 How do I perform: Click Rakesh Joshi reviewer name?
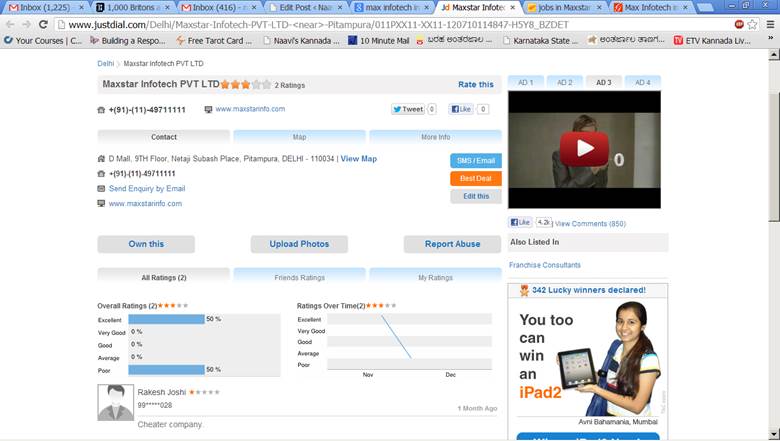(162, 392)
